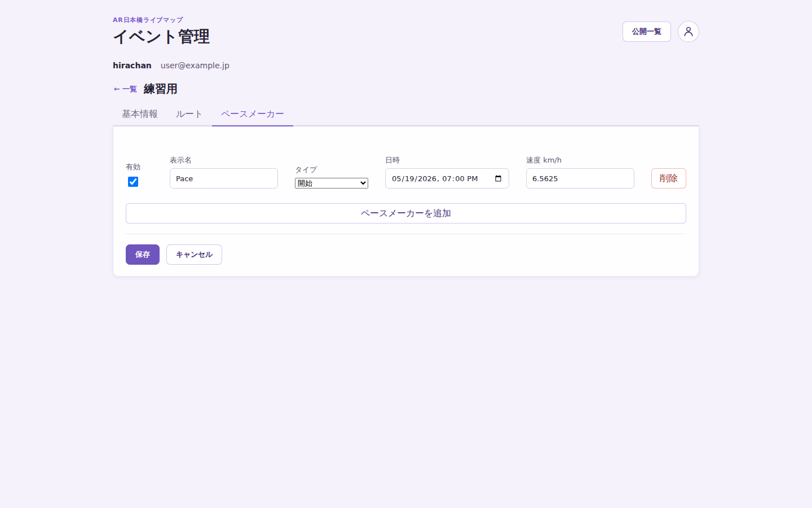Click the user@example.jp email text
Screen dimensions: 812x508
195,65
